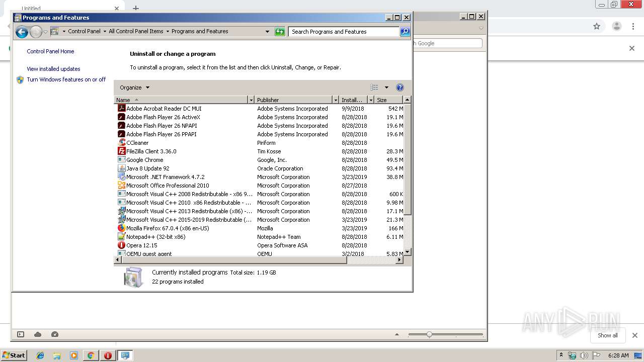This screenshot has height=362, width=644.
Task: Open the Installed On column filter dropdown
Action: pos(371,100)
